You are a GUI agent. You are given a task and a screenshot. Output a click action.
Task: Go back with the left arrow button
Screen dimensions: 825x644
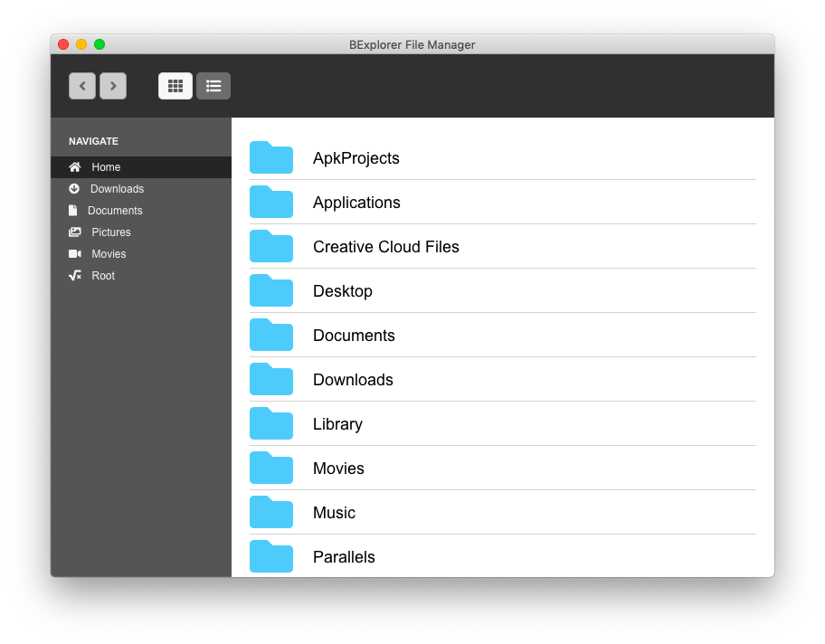82,86
